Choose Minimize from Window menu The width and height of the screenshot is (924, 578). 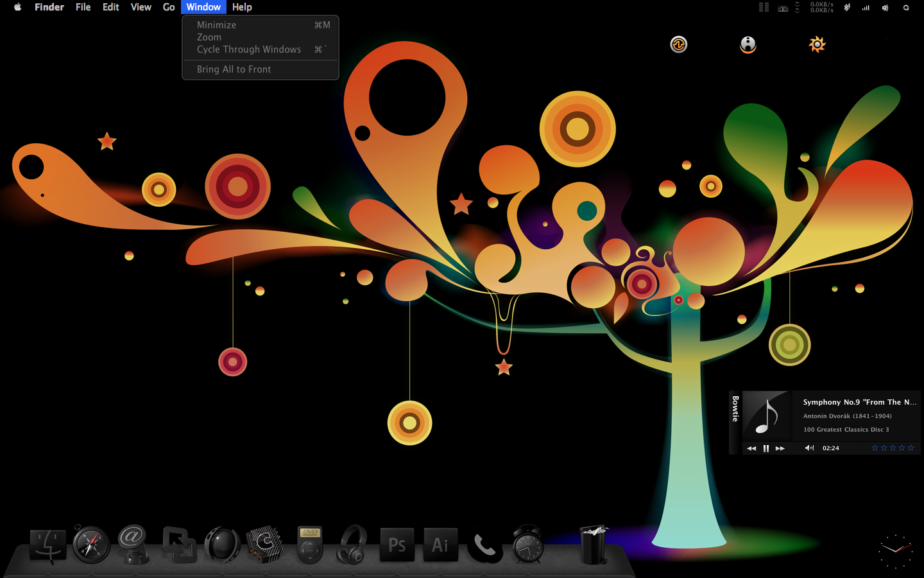pos(261,25)
